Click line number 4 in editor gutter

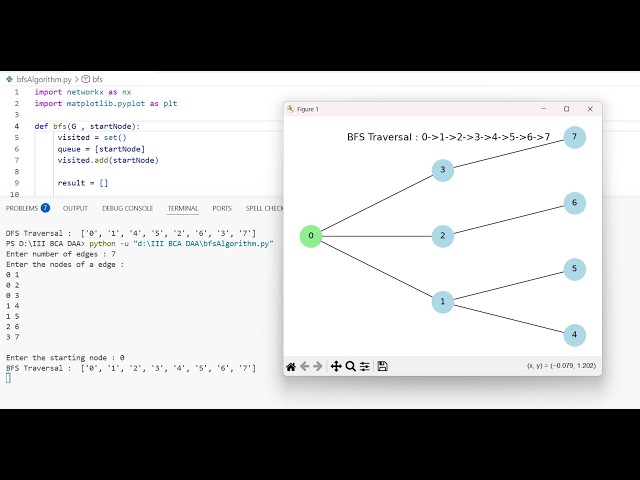pos(16,126)
